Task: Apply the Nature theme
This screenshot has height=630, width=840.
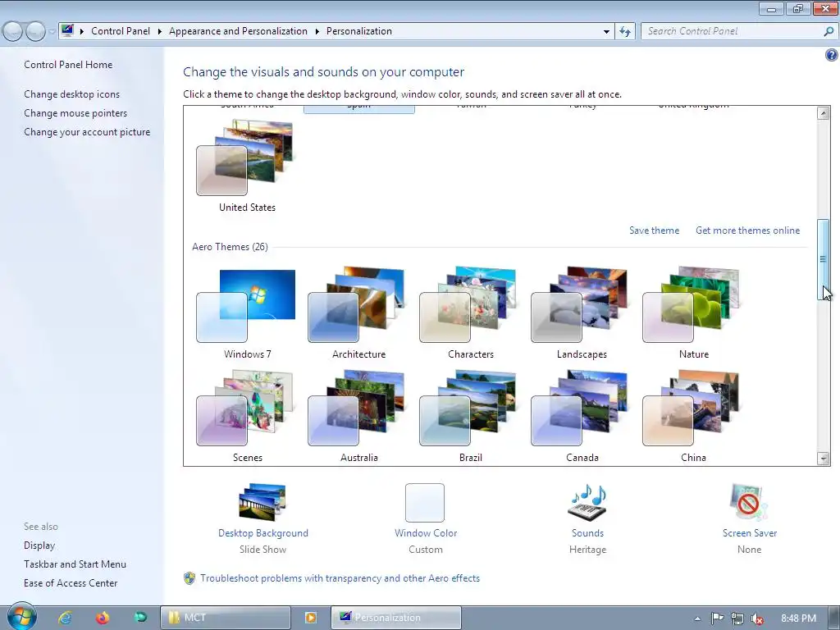Action: (692, 304)
